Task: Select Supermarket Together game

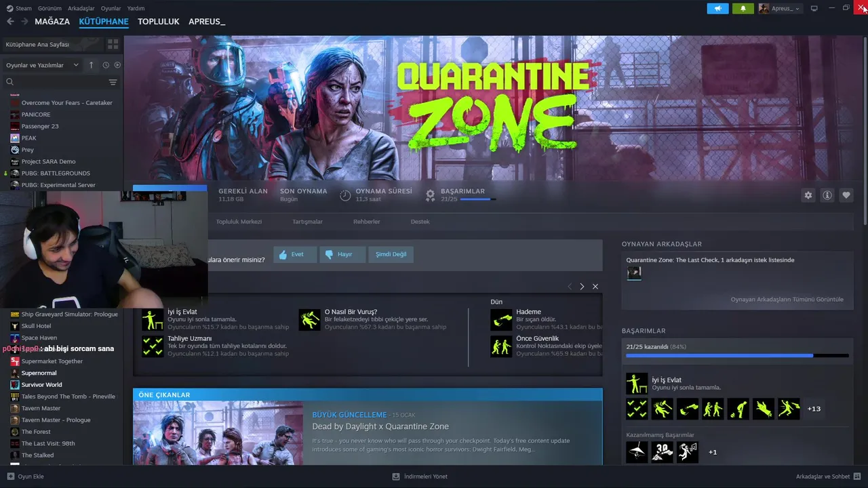Action: [52, 361]
